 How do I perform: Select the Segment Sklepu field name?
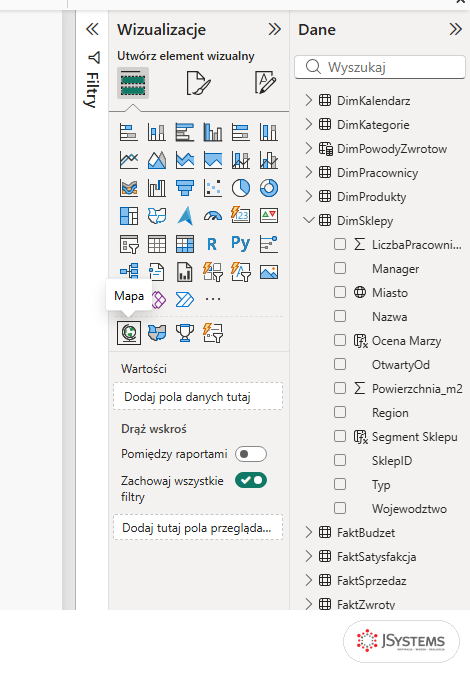(415, 437)
